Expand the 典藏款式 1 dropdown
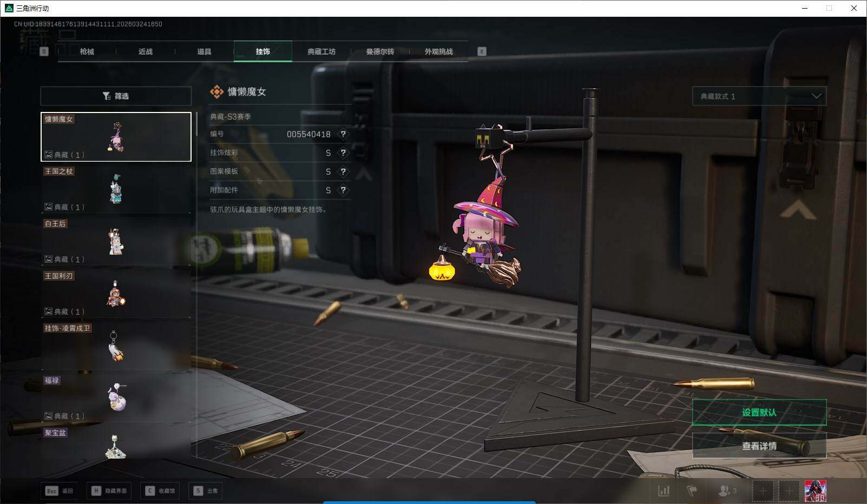The image size is (867, 504). click(759, 96)
